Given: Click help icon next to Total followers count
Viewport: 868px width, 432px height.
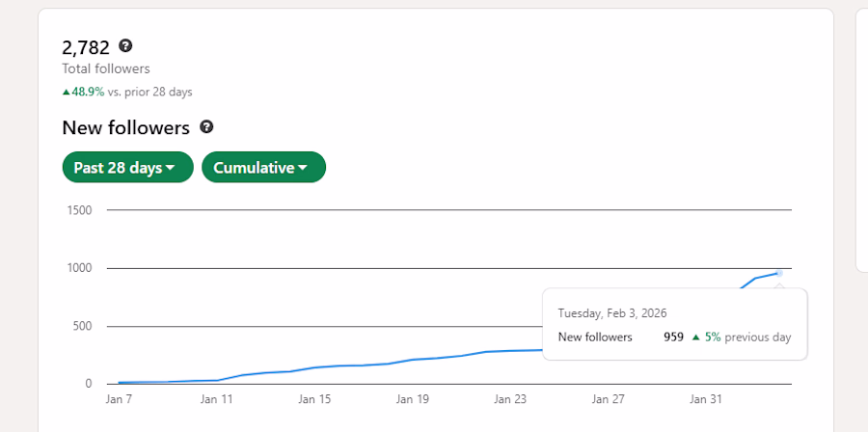Looking at the screenshot, I should (x=125, y=46).
